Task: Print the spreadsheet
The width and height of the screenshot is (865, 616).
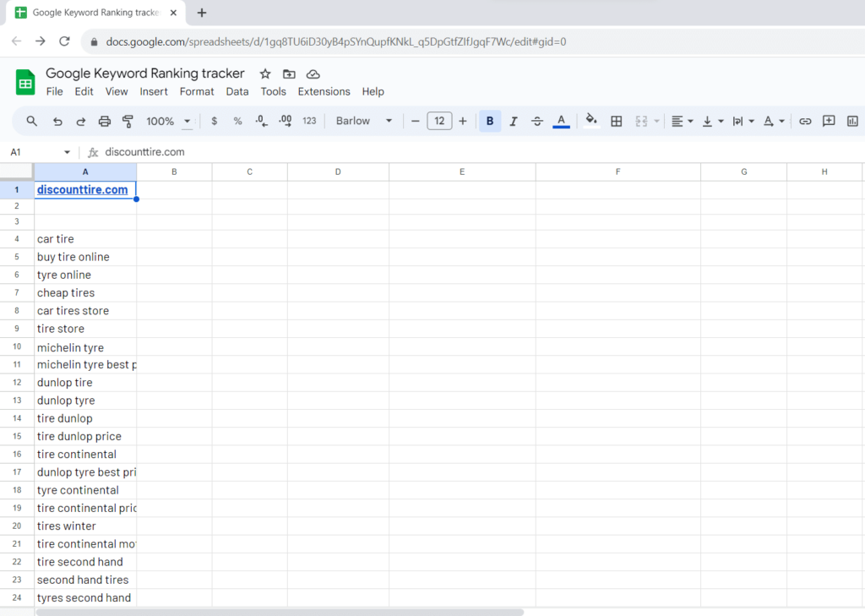Action: click(104, 122)
